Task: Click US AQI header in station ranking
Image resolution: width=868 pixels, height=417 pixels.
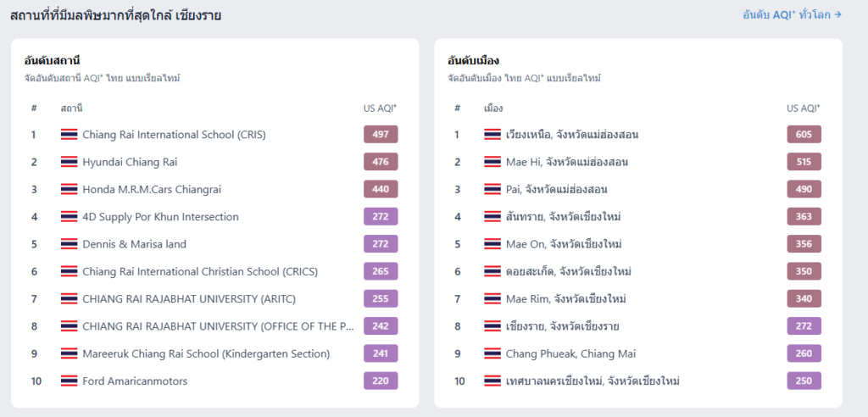Action: coord(380,108)
